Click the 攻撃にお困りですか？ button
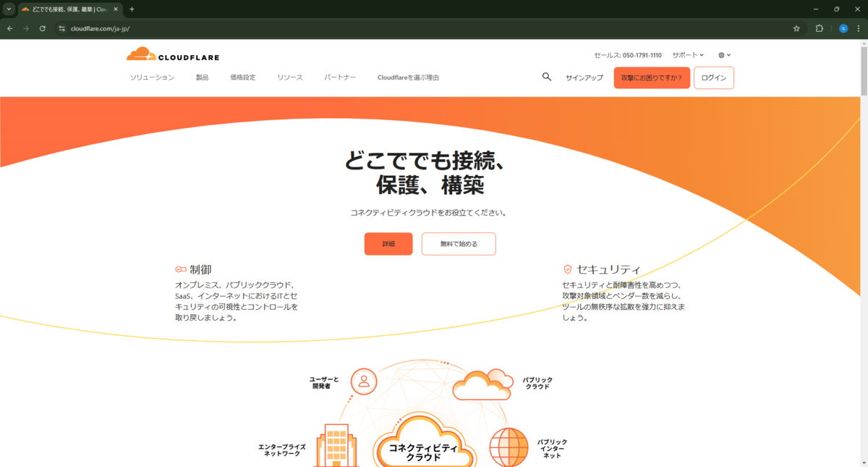The image size is (868, 467). click(x=652, y=77)
